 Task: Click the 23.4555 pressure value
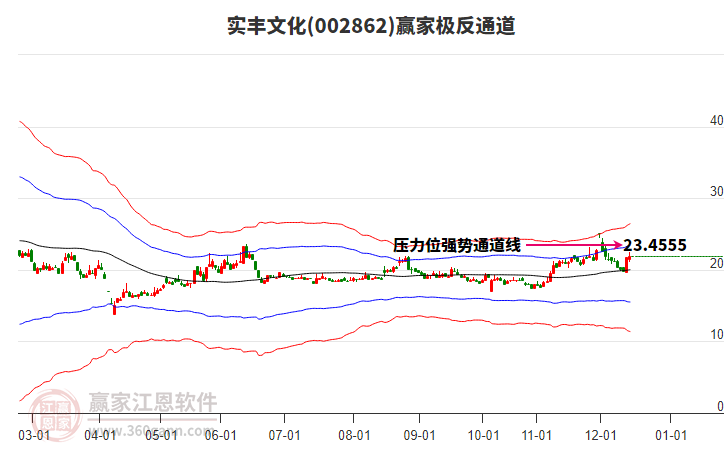[655, 245]
